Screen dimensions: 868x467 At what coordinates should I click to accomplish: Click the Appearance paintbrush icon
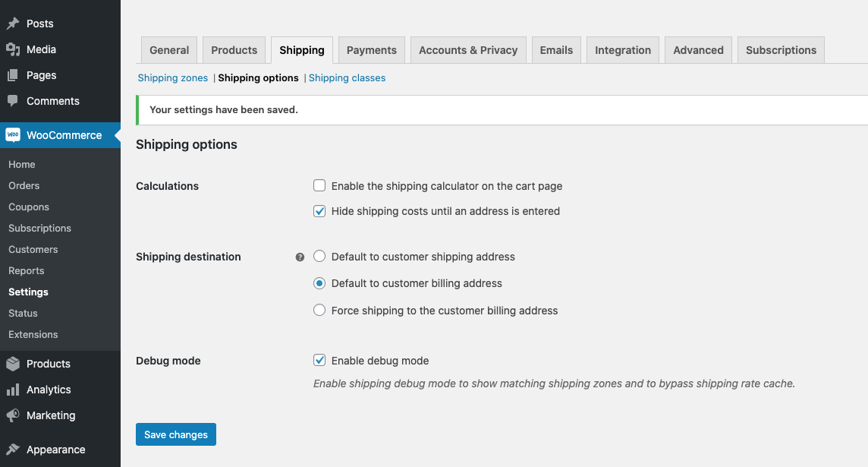pyautogui.click(x=13, y=450)
